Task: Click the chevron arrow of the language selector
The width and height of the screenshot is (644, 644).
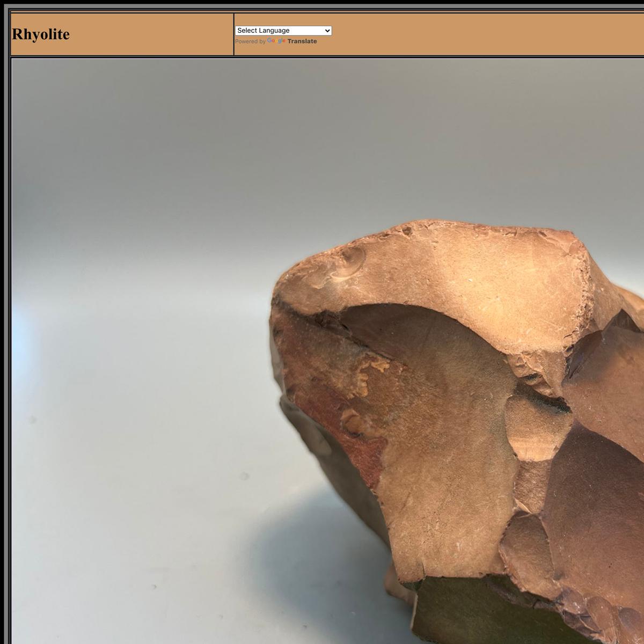Action: (327, 31)
